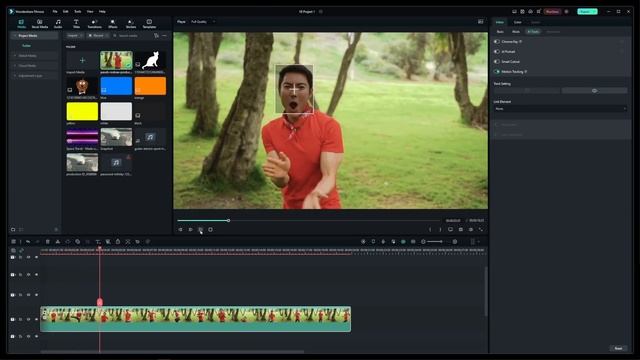Open the Stickers tab
640x360 pixels.
click(131, 24)
